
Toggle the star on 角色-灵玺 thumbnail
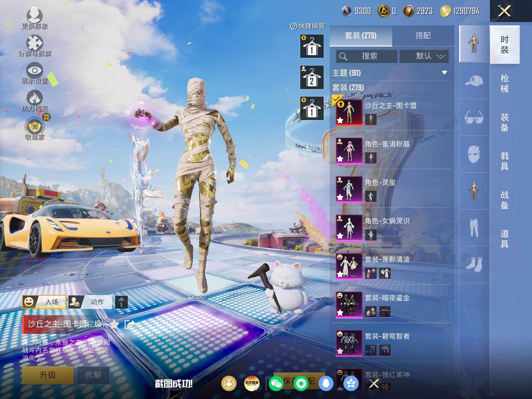click(340, 197)
